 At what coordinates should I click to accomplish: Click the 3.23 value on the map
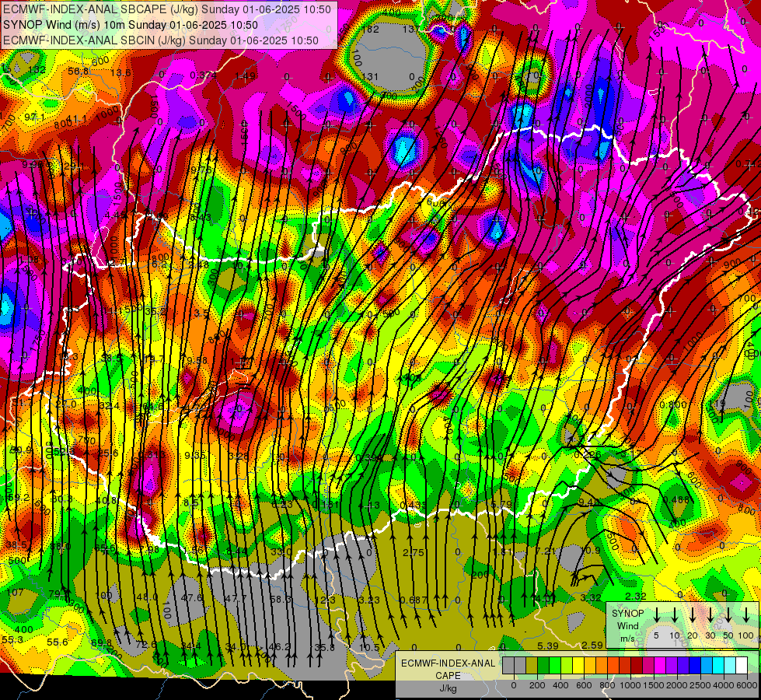(369, 600)
